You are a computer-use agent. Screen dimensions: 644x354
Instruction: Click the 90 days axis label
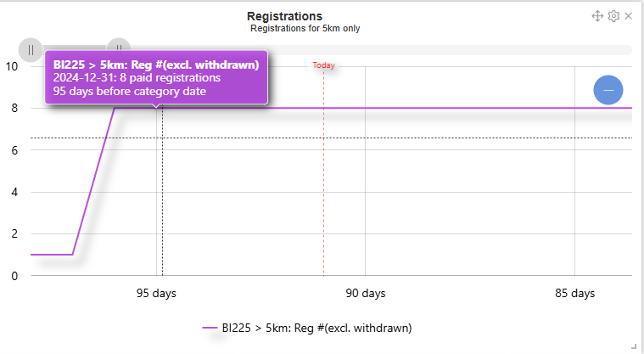point(366,294)
